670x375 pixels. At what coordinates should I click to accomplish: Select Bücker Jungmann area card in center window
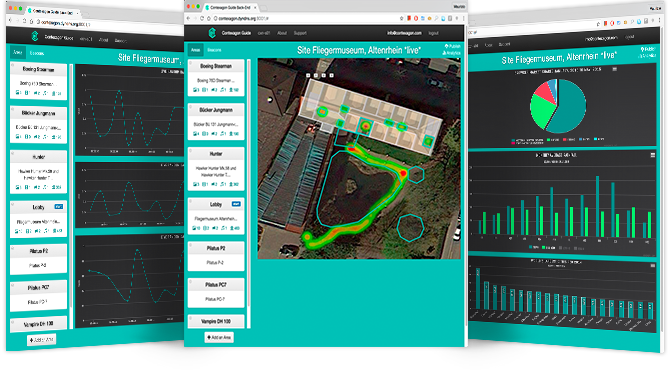216,121
